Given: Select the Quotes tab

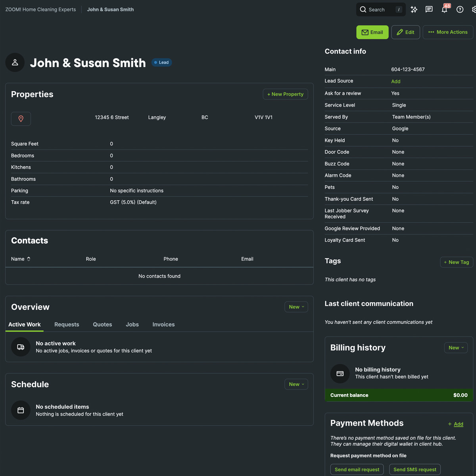Looking at the screenshot, I should (x=102, y=324).
